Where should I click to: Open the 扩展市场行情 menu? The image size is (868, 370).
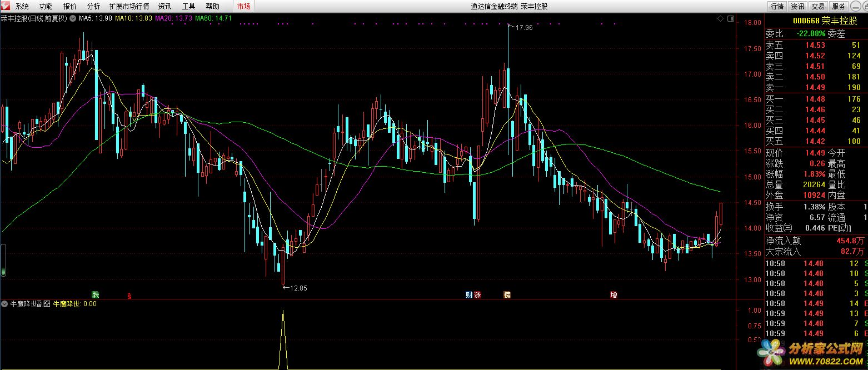(x=129, y=6)
